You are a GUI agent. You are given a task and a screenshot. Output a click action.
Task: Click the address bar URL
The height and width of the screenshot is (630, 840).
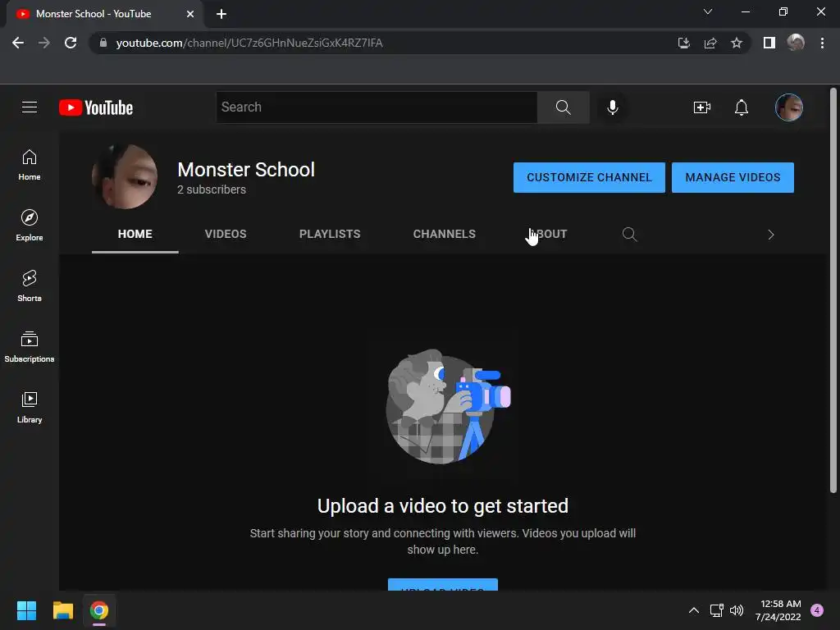pos(249,43)
